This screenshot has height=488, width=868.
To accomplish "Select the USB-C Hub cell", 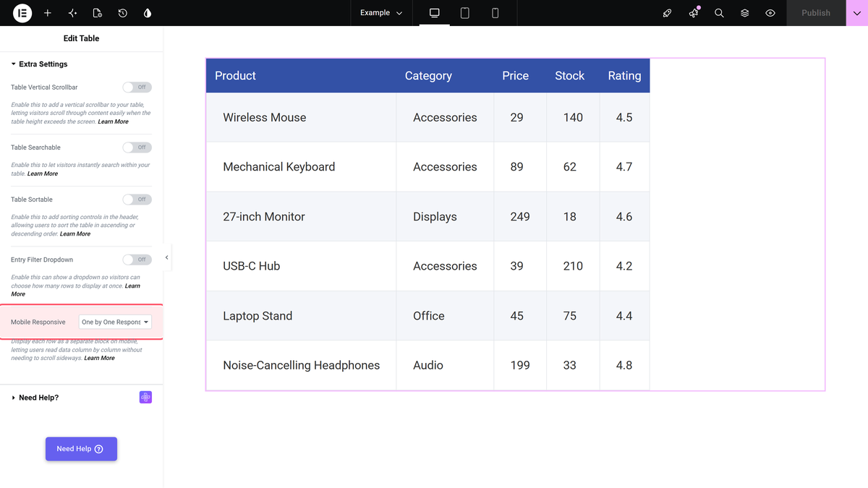I will (301, 266).
